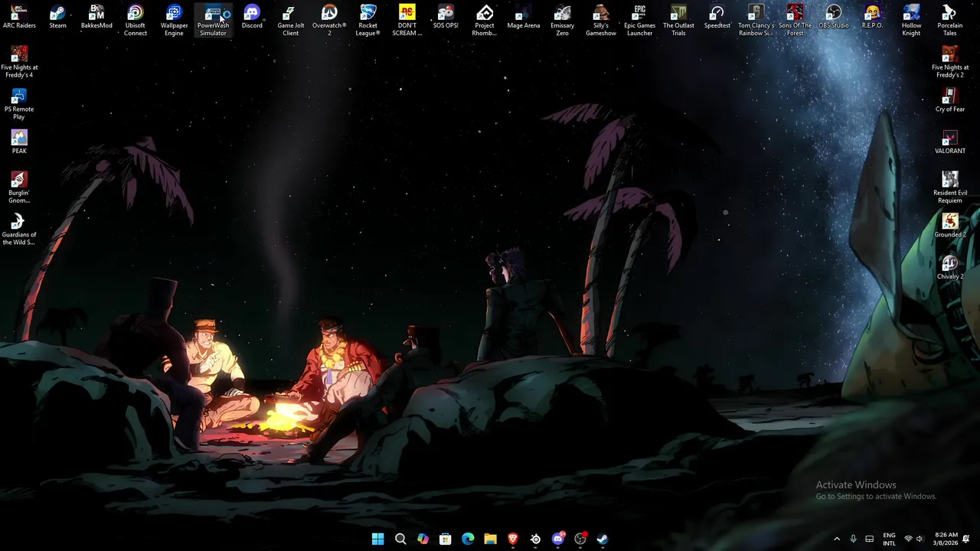Click the volume speaker tray icon
This screenshot has width=980, height=551.
920,539
